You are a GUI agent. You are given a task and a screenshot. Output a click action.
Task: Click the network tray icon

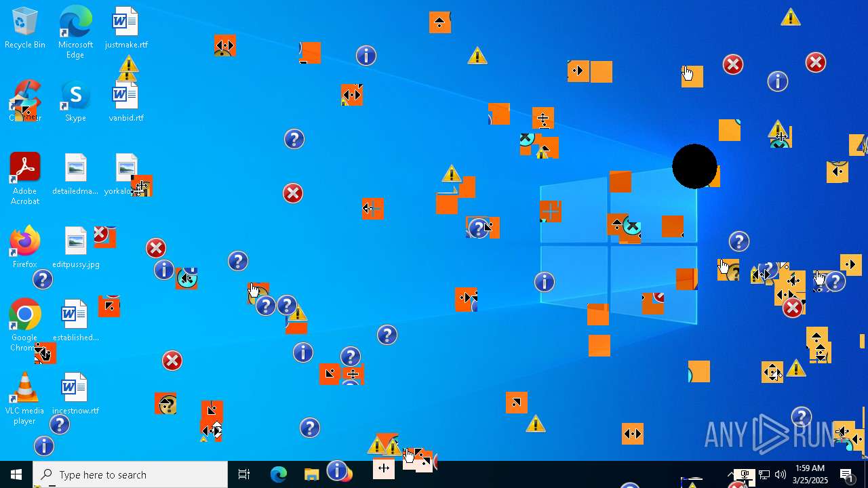(x=764, y=474)
